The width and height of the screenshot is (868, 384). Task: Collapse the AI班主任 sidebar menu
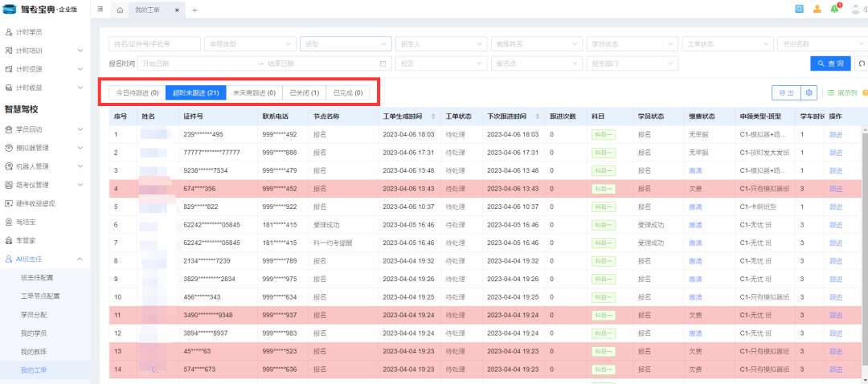click(45, 259)
